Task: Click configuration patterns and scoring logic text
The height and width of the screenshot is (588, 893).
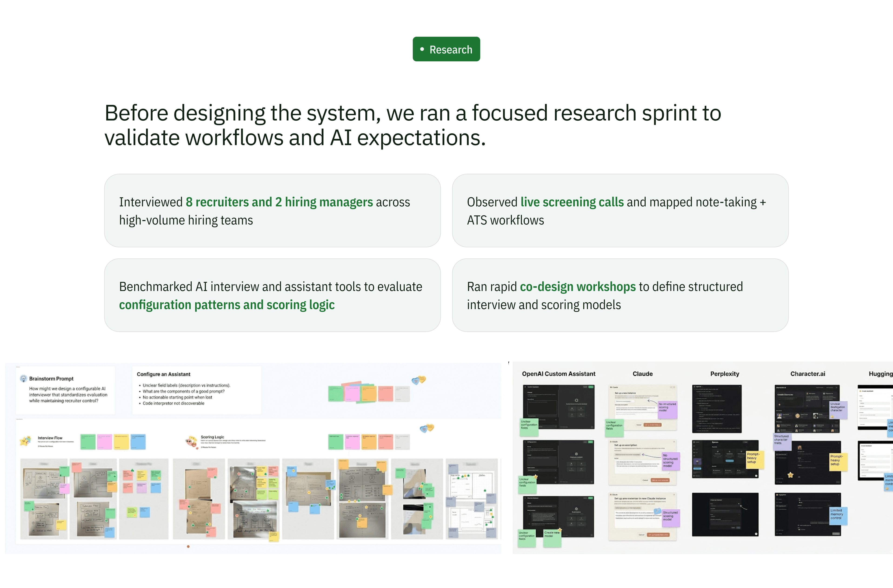Action: tap(227, 305)
